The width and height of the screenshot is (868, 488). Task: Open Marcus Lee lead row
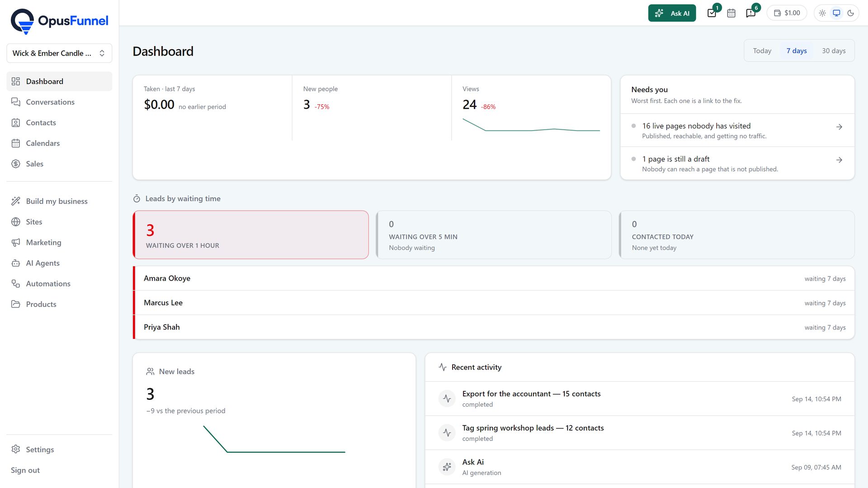click(x=494, y=303)
